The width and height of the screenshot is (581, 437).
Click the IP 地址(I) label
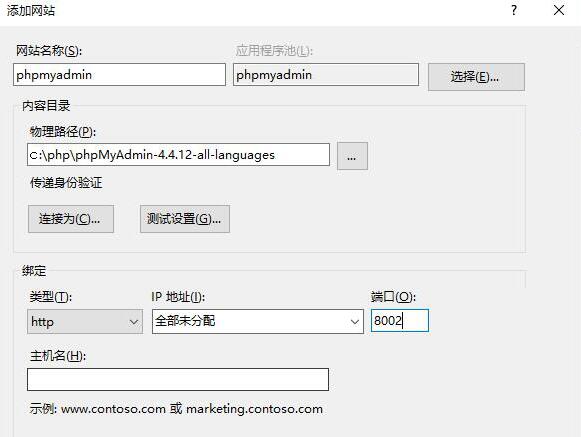178,297
